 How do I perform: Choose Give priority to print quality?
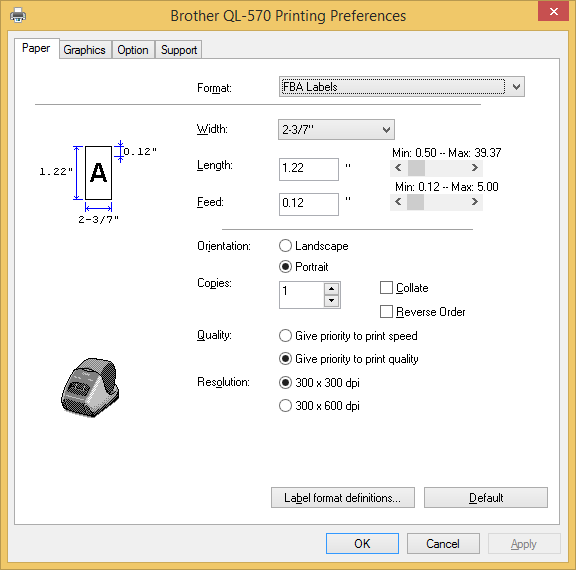(349, 359)
